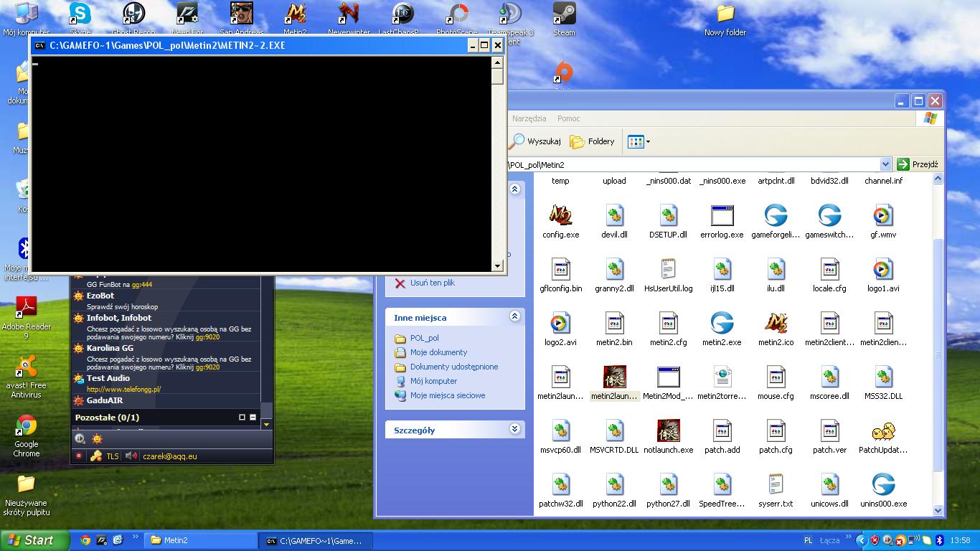This screenshot has height=551, width=980.
Task: Launch Chrome from the quick launch bar
Action: pyautogui.click(x=85, y=540)
